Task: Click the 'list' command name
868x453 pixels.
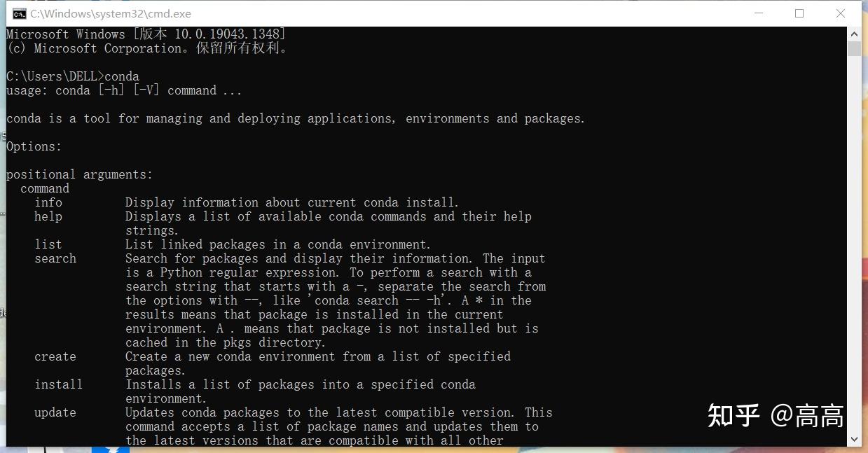Action: click(x=48, y=244)
